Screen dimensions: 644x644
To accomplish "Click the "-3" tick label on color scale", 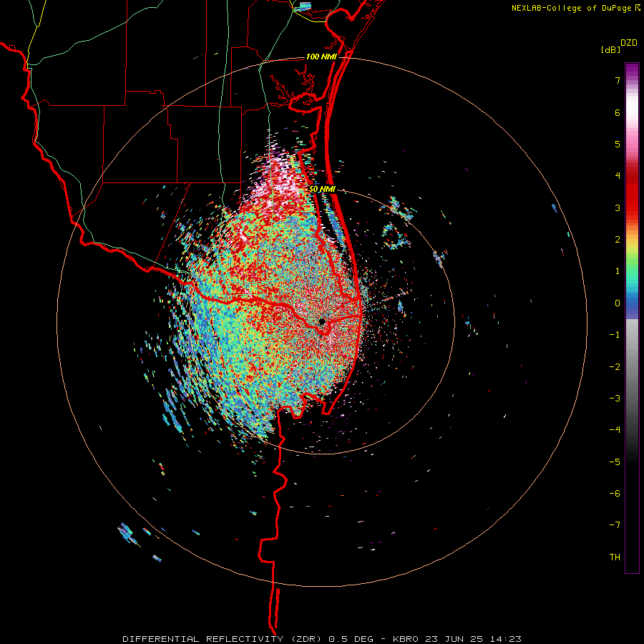I will click(x=615, y=399).
